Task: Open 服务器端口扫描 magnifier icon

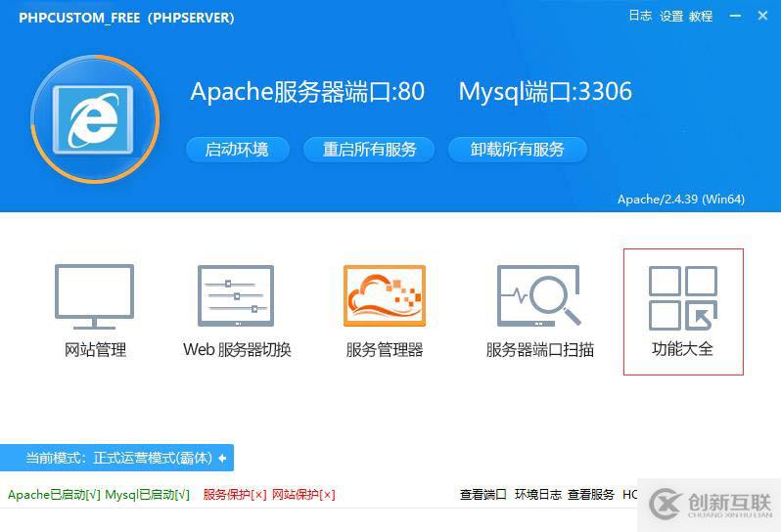Action: pos(539,296)
